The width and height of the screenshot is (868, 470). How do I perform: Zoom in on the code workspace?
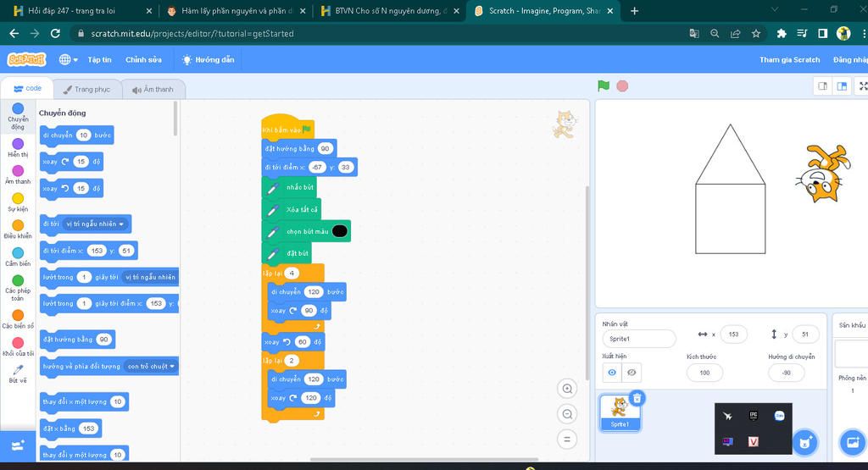(567, 389)
